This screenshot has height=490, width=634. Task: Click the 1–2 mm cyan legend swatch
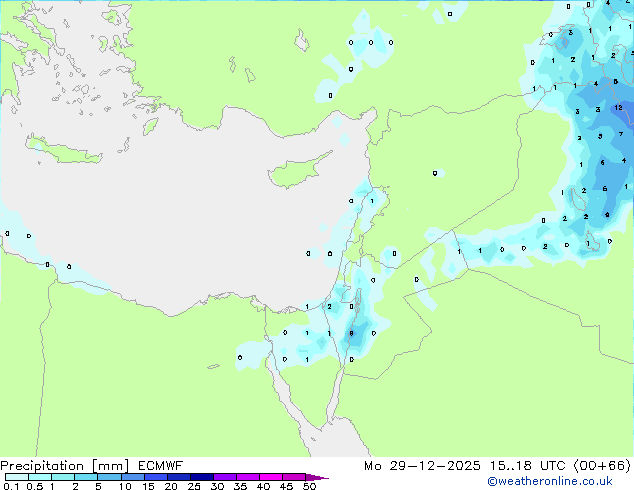63,477
